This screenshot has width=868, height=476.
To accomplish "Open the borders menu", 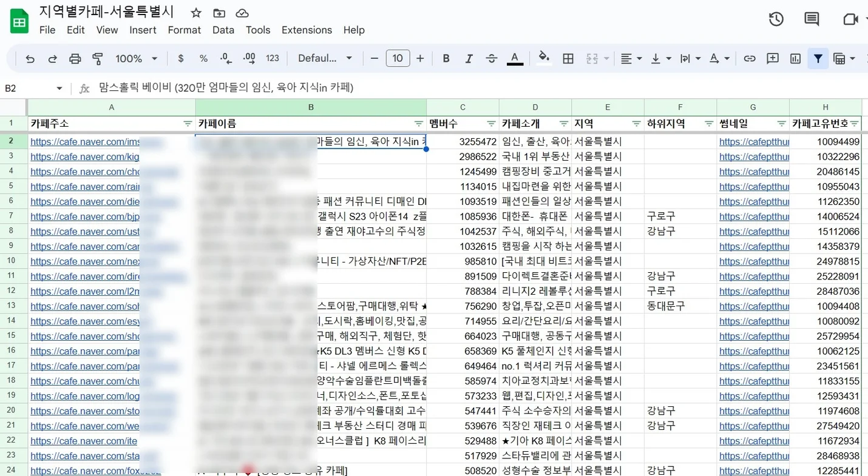I will [568, 59].
